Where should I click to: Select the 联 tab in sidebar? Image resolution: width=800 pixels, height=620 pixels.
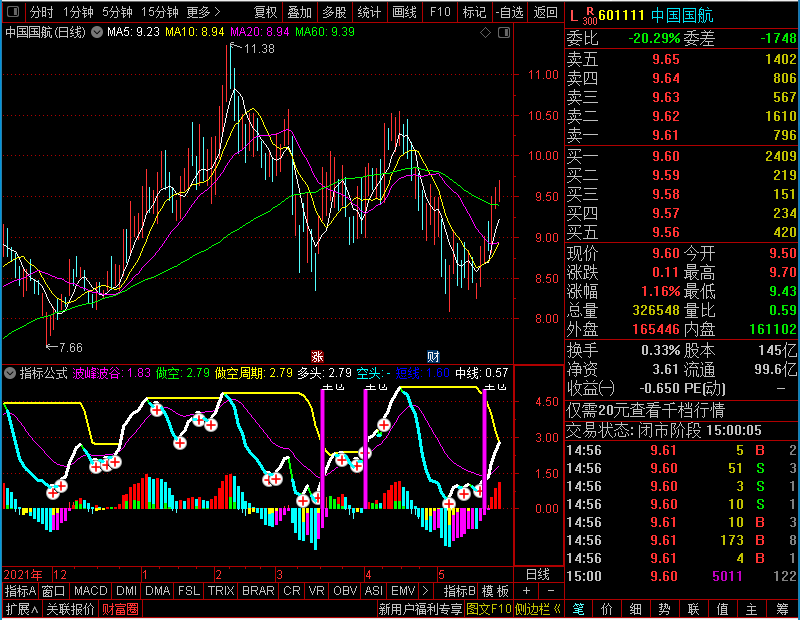[x=693, y=609]
